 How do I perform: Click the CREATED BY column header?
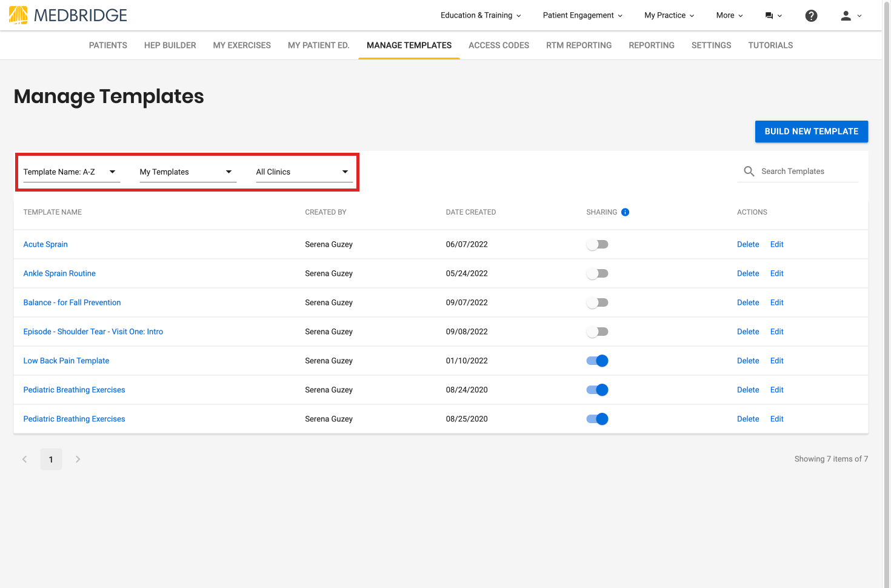(325, 212)
